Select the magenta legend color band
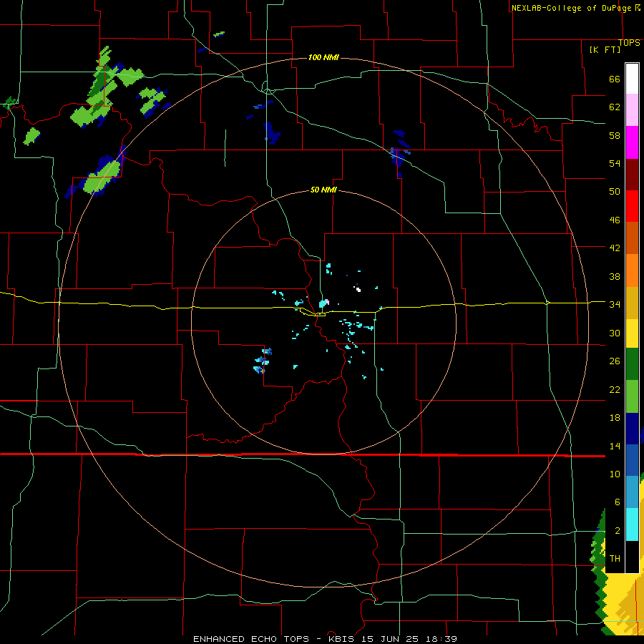Viewport: 644px width, 644px height. 632,142
